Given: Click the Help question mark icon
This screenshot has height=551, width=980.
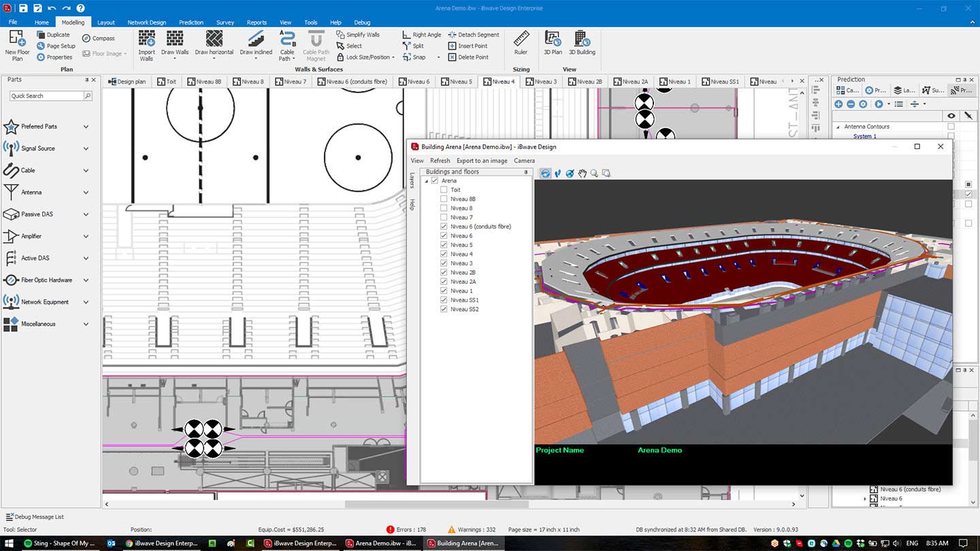Looking at the screenshot, I should pos(80,8).
